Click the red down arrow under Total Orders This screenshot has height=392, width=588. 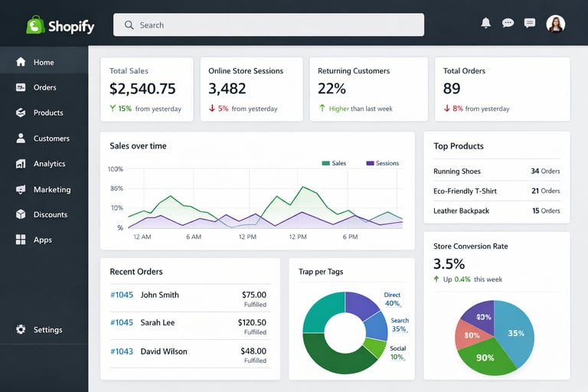(446, 109)
